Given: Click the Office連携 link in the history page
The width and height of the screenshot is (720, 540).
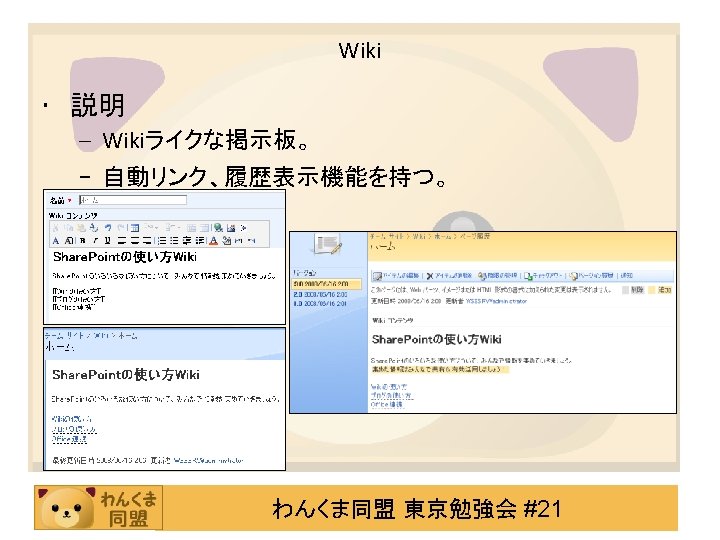Looking at the screenshot, I should click(387, 404).
